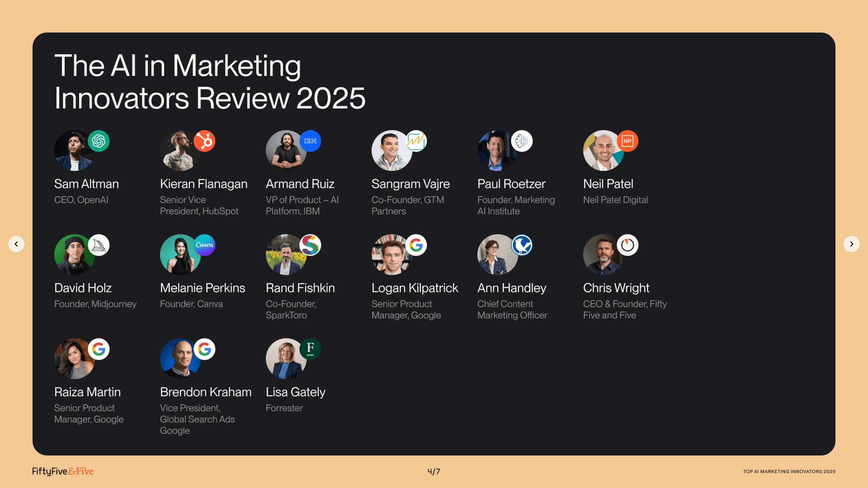Screen dimensions: 868x488
Task: Open Raiza Martin's profile photo
Action: click(x=73, y=360)
